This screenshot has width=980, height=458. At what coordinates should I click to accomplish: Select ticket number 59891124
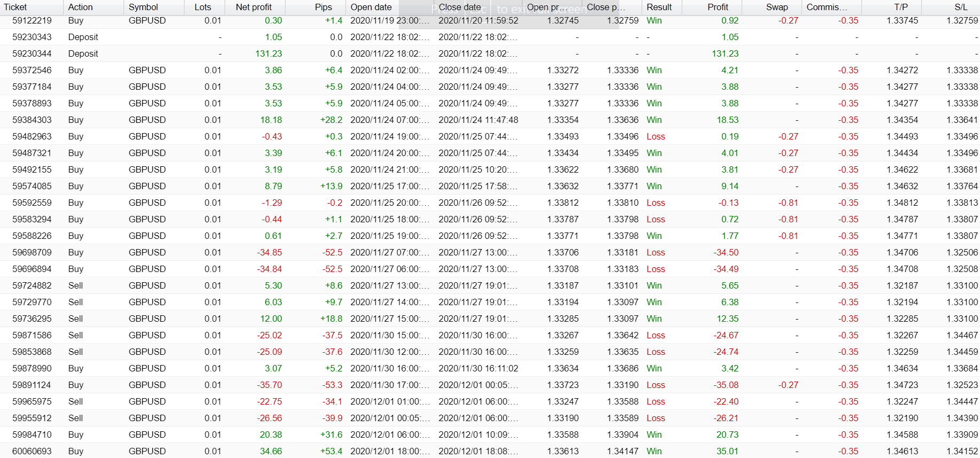point(32,385)
